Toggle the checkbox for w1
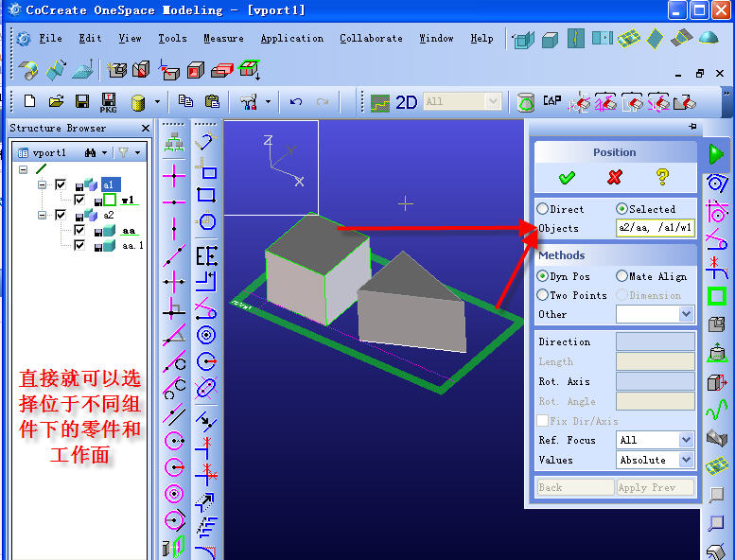 [x=79, y=201]
